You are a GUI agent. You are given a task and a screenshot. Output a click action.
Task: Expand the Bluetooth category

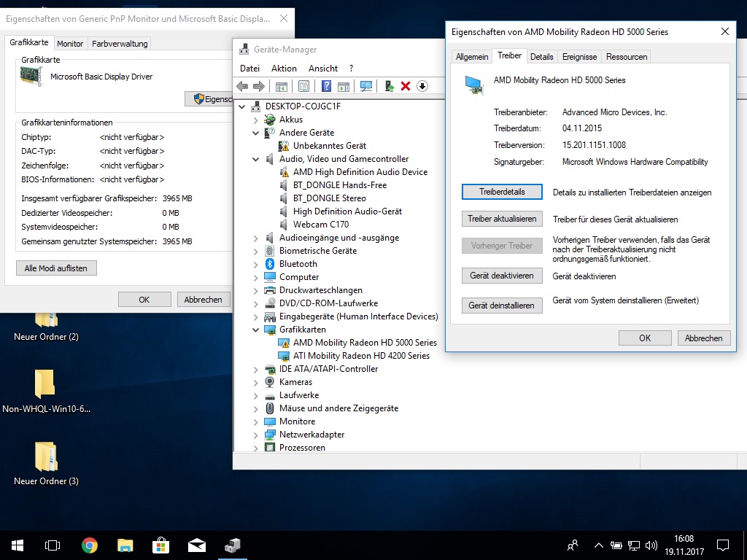[x=256, y=264]
